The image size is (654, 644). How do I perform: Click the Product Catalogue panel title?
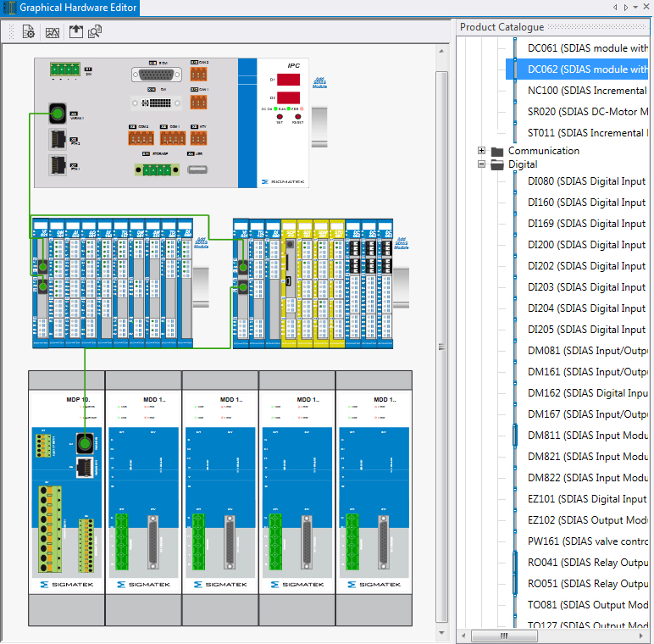click(x=502, y=27)
